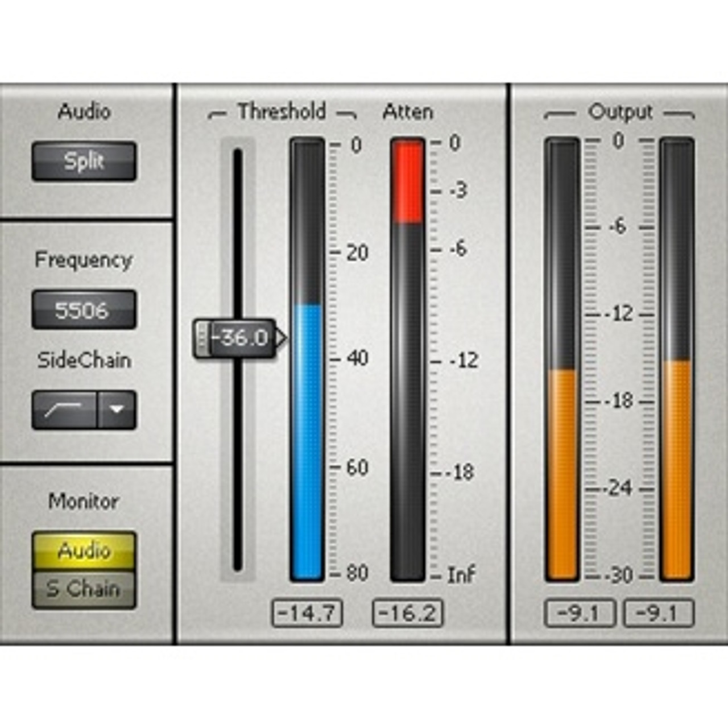Click the Frequency value field showing 5506

tap(84, 310)
